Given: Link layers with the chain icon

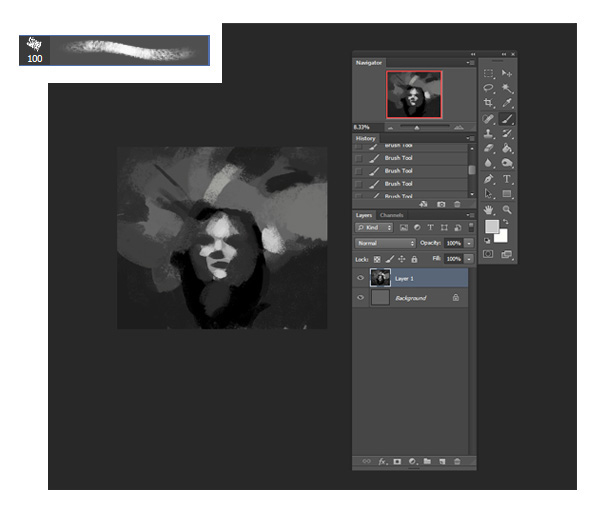Looking at the screenshot, I should tap(366, 462).
